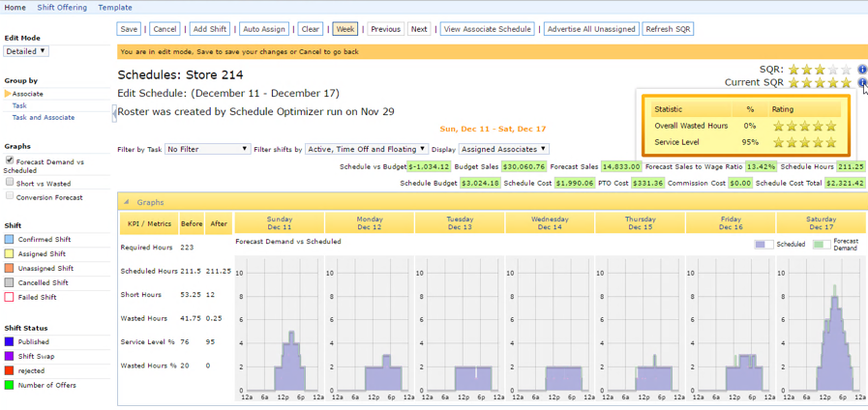Click View Associate Schedule button
The image size is (868, 410).
[x=488, y=29]
